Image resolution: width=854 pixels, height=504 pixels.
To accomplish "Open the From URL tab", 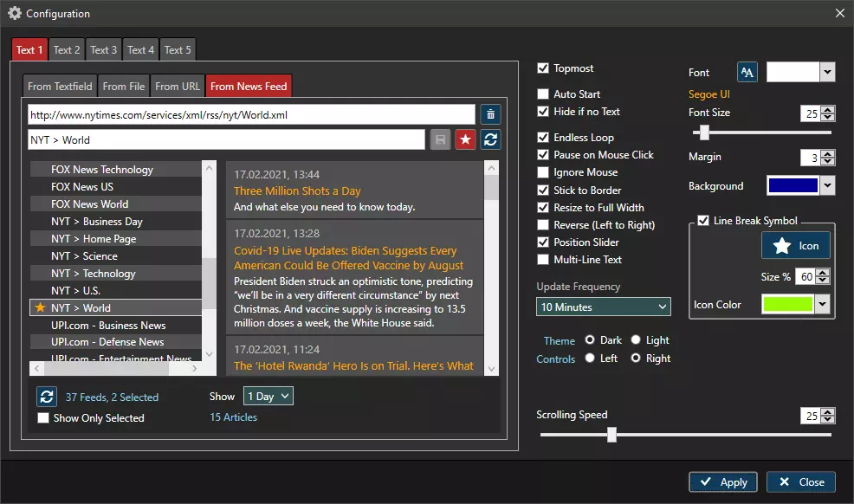I will click(x=178, y=86).
